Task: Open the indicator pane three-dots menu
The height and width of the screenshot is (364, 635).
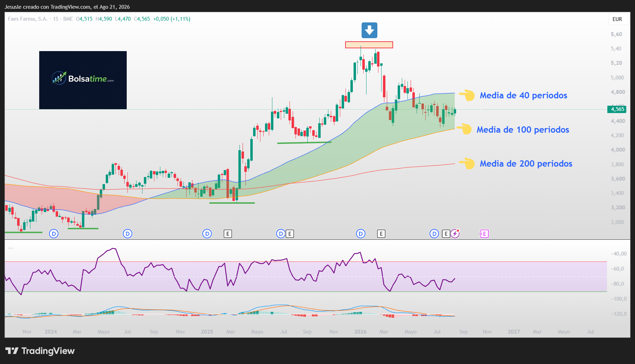Action: click(11, 248)
